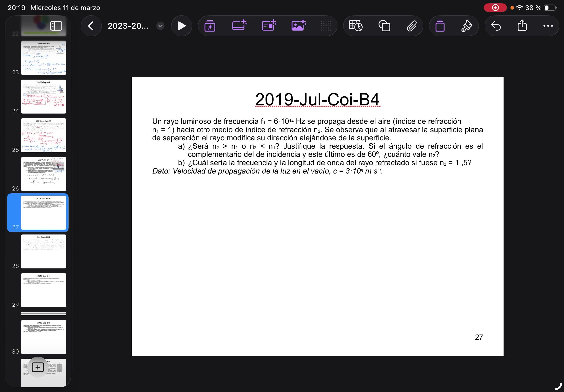Select slide 28 thumbnail 2019-Mod-B4

[x=43, y=251]
